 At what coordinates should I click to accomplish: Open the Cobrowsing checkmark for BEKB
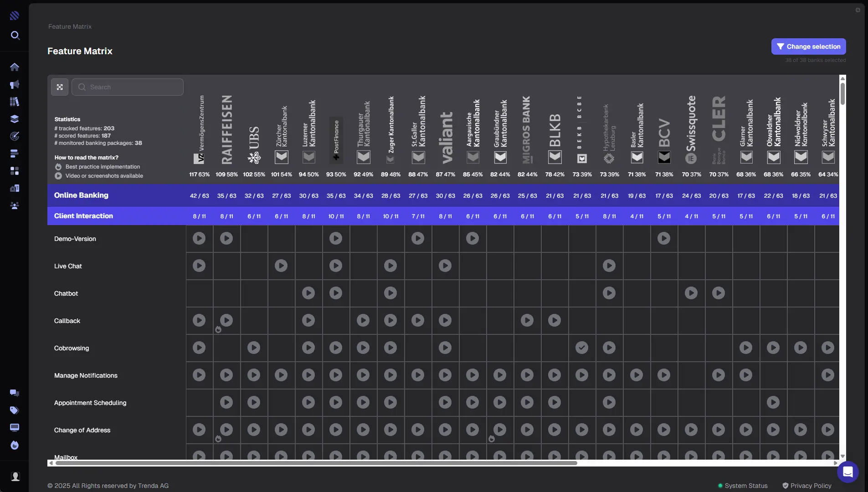click(x=582, y=348)
